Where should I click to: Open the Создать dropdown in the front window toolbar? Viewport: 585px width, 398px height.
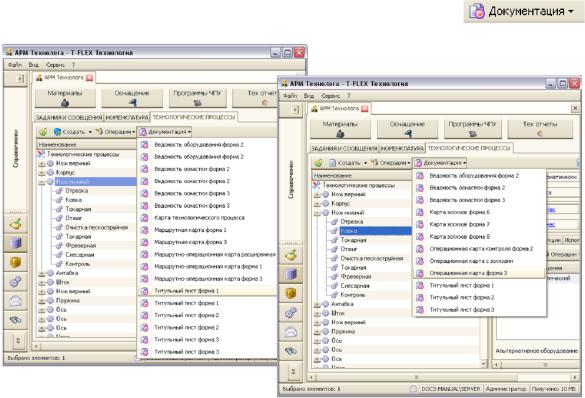[348, 163]
